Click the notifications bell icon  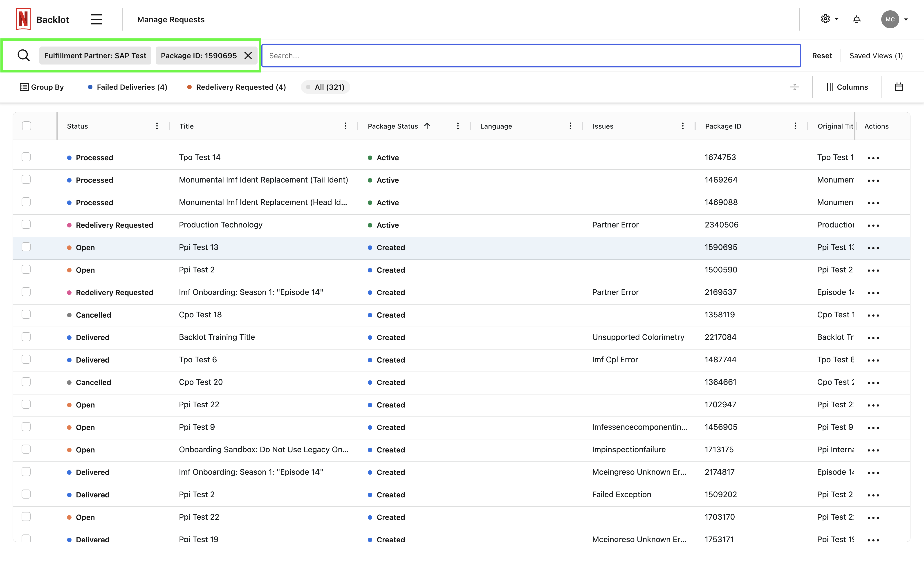[857, 20]
